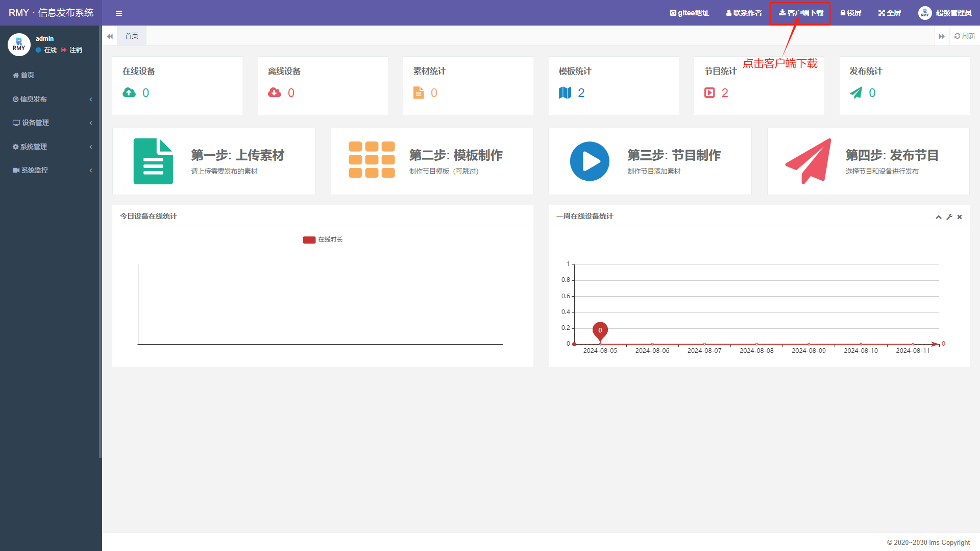Toggle the 在线时长 legend in the chart

[x=323, y=239]
